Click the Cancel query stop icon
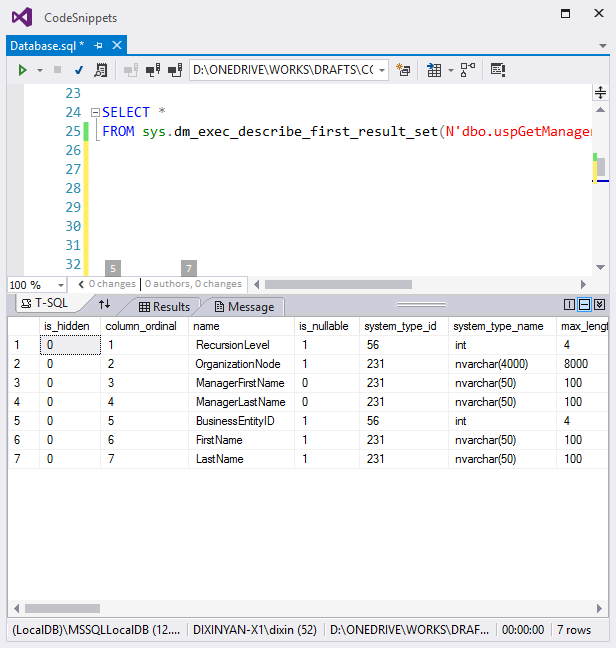 pyautogui.click(x=57, y=70)
